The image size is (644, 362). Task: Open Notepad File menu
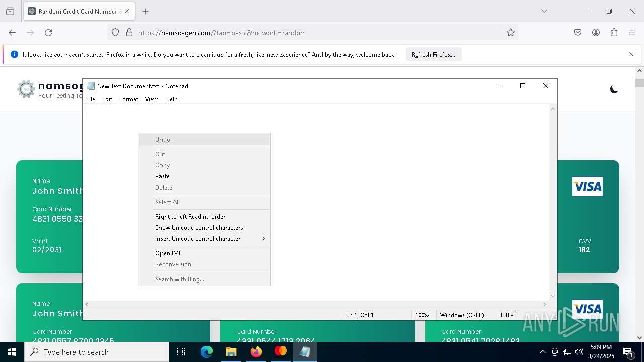(91, 99)
